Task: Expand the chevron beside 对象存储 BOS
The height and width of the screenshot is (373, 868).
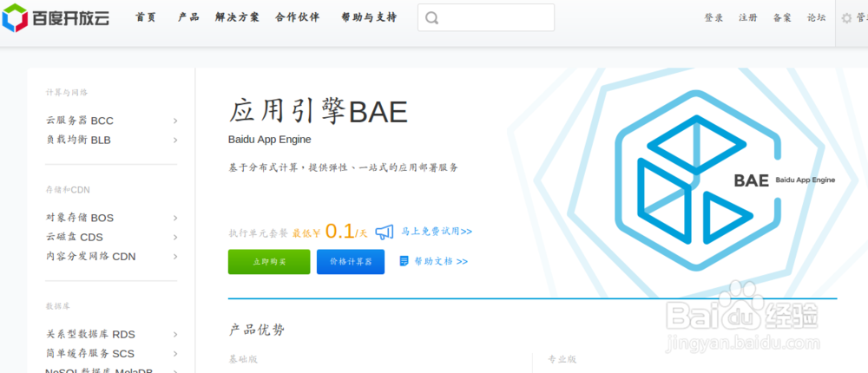Action: point(175,218)
